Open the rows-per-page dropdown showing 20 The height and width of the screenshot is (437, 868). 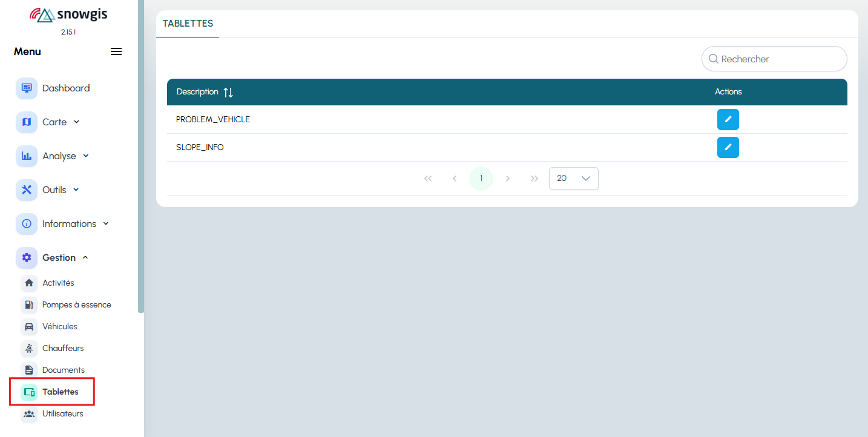[x=573, y=179]
